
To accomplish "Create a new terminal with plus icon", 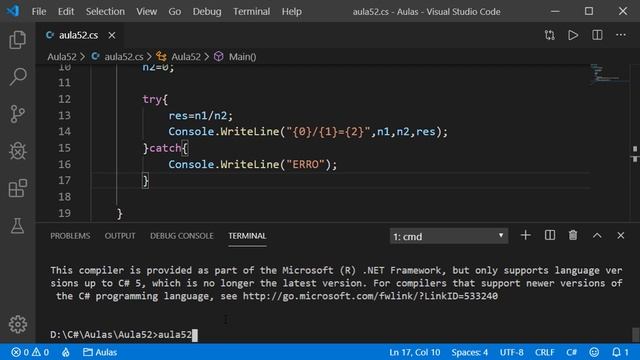I will click(526, 236).
